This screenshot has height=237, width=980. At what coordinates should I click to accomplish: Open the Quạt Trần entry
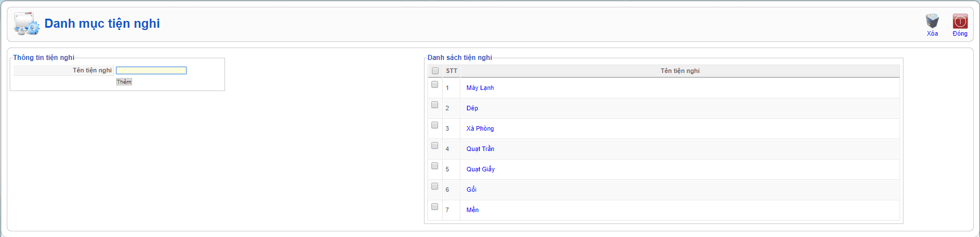480,149
